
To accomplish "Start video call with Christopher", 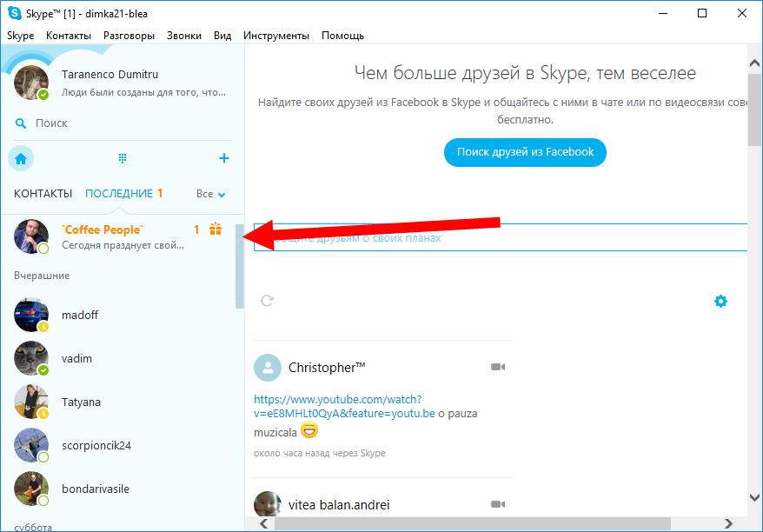I will tap(498, 367).
